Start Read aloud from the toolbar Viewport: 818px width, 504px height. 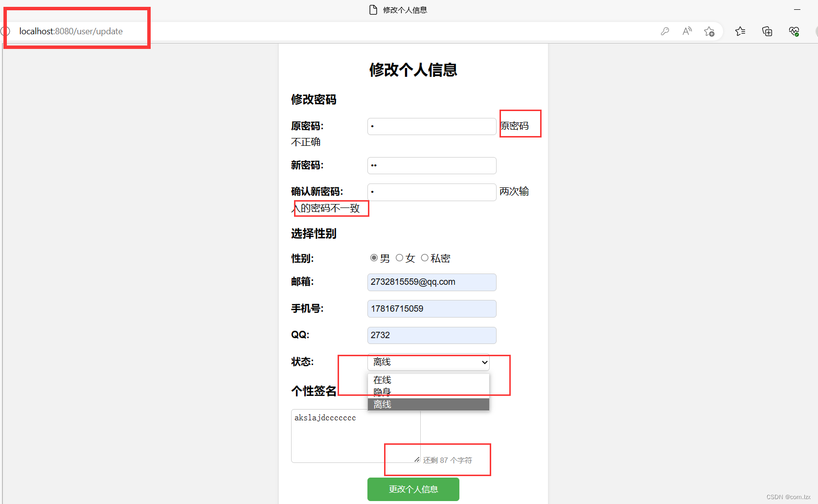pyautogui.click(x=687, y=31)
